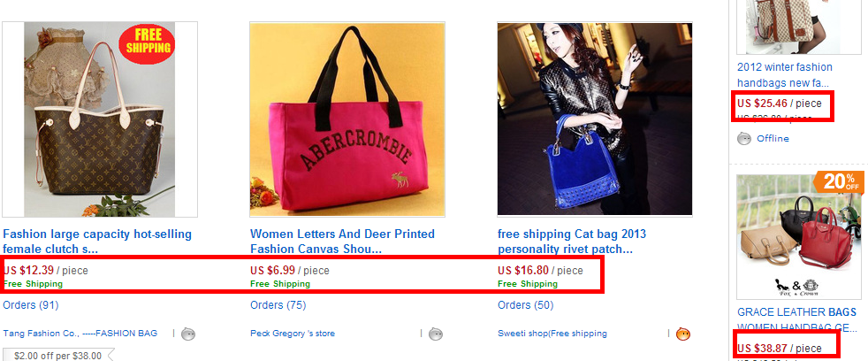
Task: View Orders (75) for the canvas bag
Action: click(x=278, y=305)
